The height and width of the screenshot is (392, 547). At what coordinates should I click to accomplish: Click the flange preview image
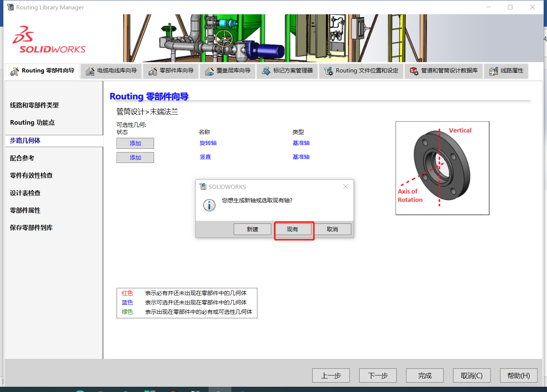coord(442,168)
